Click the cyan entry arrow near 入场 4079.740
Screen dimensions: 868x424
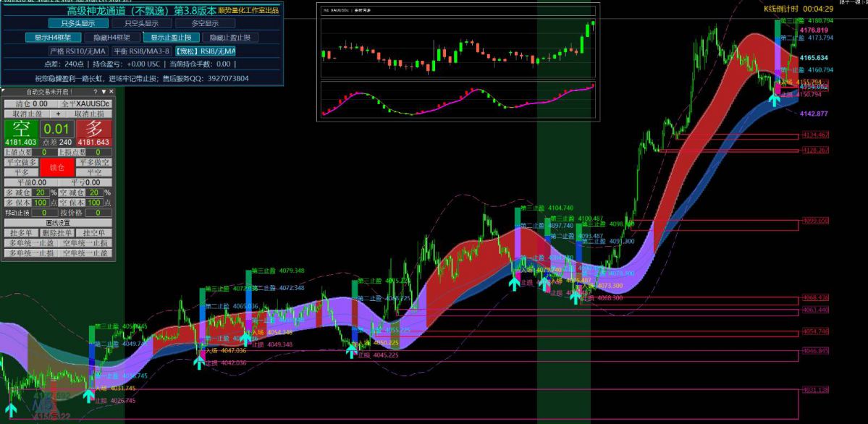[x=514, y=284]
